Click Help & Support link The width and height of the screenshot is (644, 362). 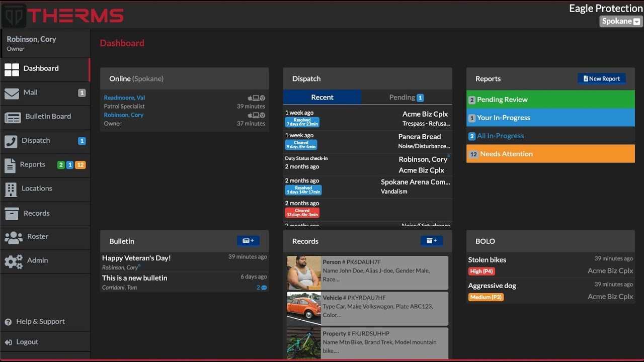point(41,322)
